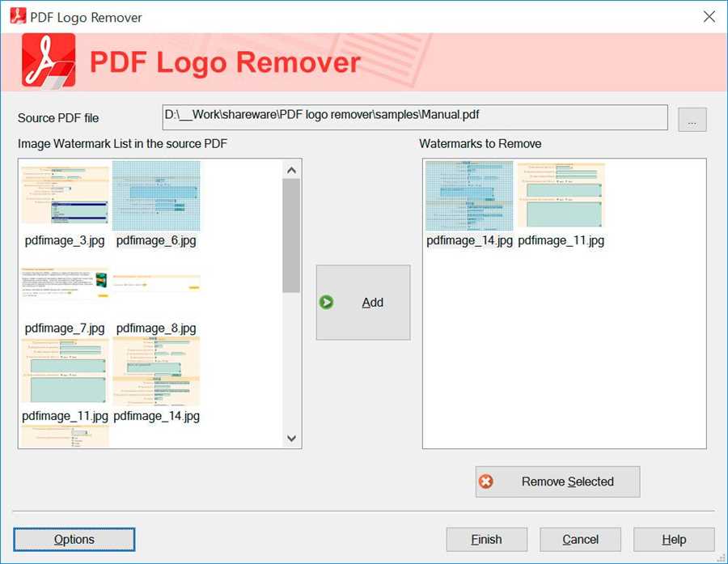
Task: Select pdfimage_11.jpg in Watermarks to Remove
Action: point(561,196)
